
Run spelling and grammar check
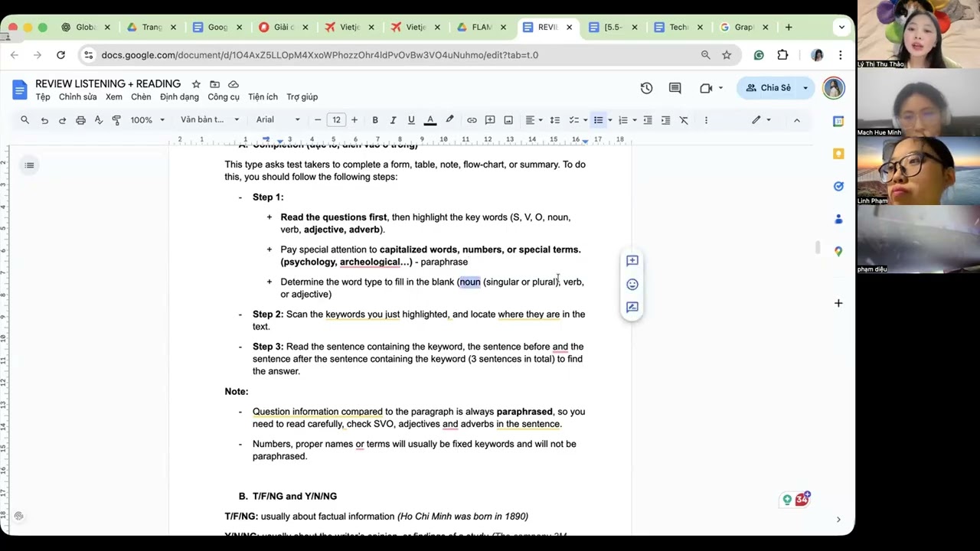[99, 120]
